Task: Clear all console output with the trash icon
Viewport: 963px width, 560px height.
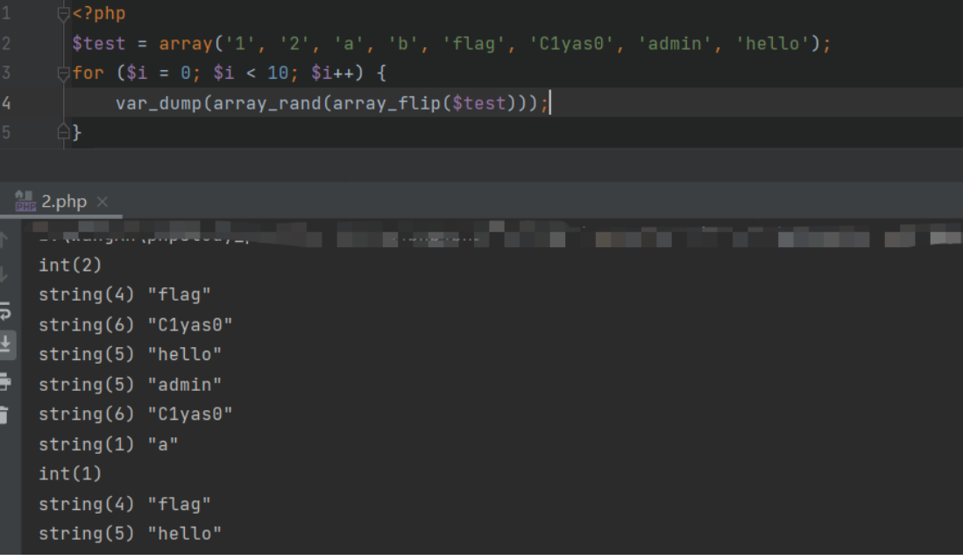Action: (4, 415)
